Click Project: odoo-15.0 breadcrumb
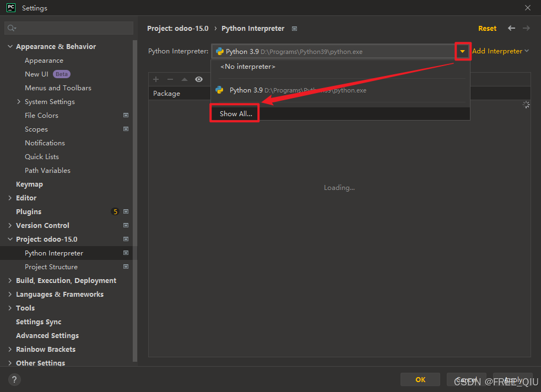541x392 pixels. click(178, 28)
